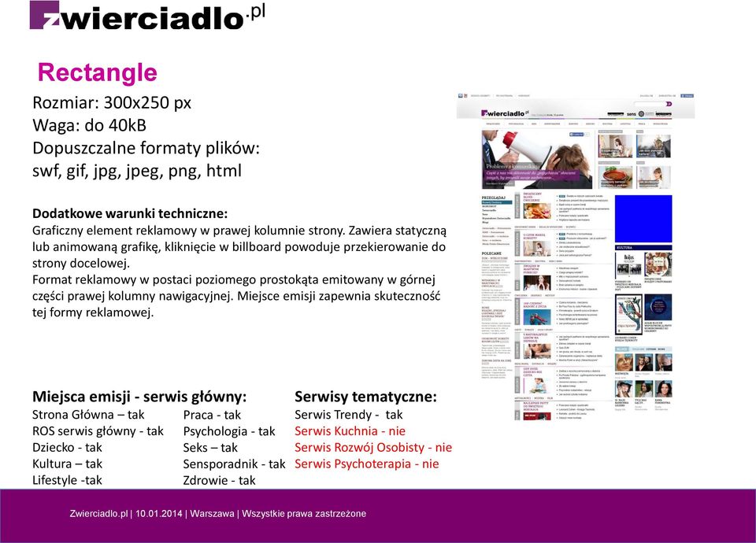Click the bird illustration book cover in the preview
The height and width of the screenshot is (543, 756).
(x=628, y=314)
